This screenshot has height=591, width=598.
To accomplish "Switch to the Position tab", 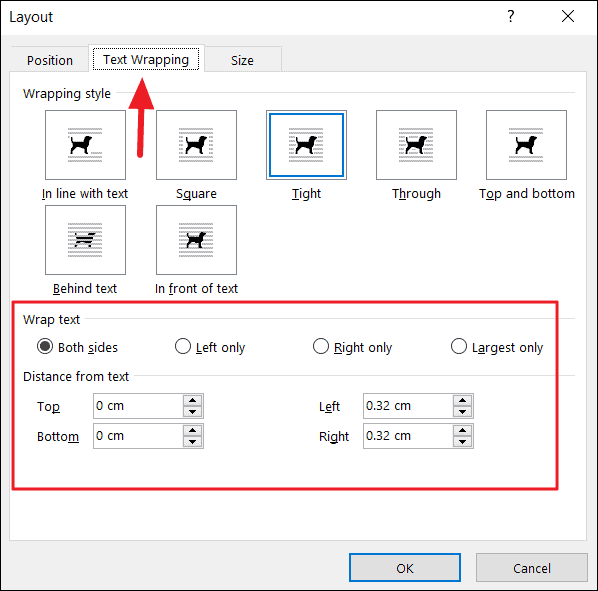I will click(x=50, y=60).
